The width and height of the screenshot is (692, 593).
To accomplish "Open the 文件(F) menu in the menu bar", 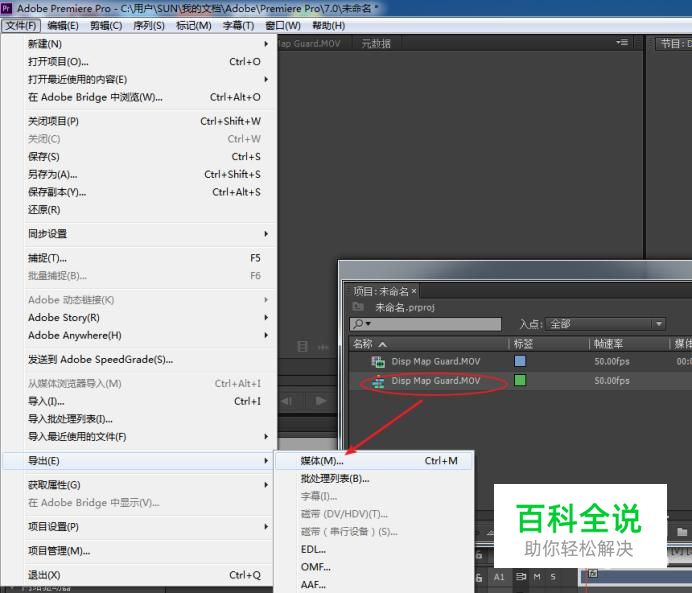I will coord(21,26).
